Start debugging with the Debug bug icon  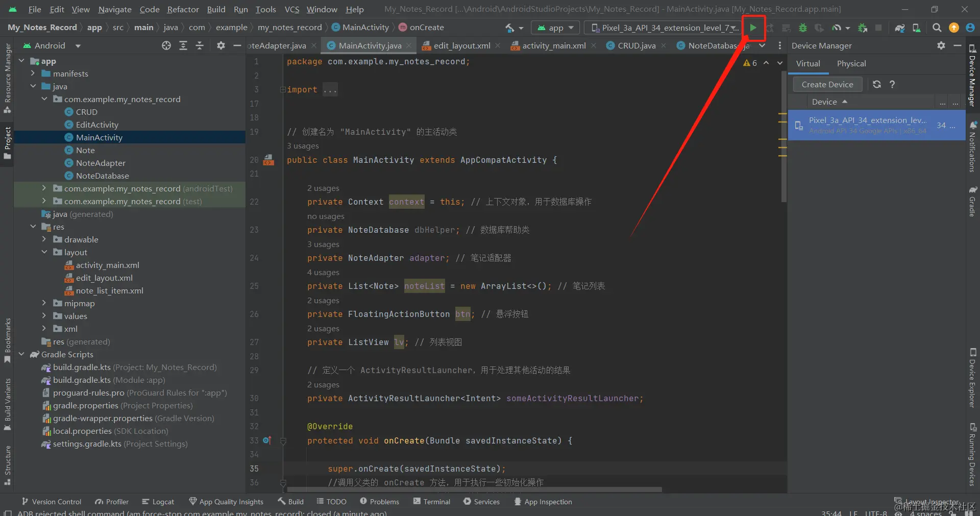pyautogui.click(x=803, y=28)
